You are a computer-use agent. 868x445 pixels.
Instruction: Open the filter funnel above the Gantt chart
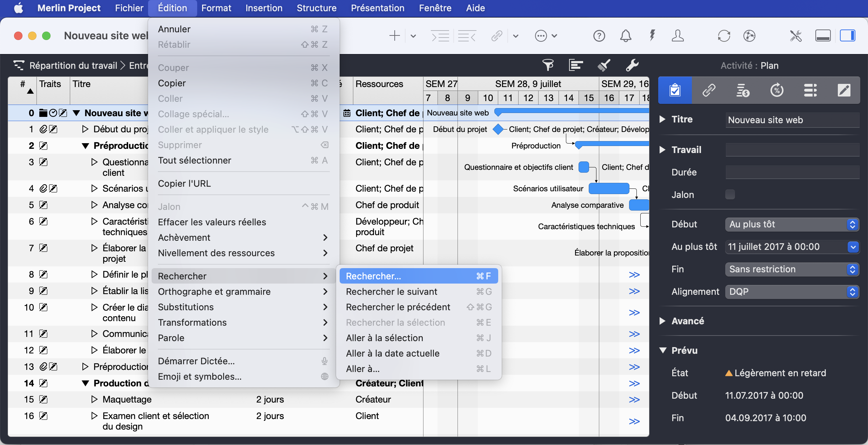[548, 65]
